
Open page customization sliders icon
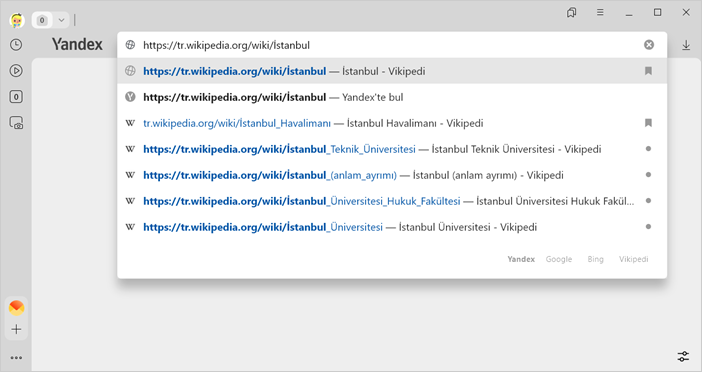[x=683, y=356]
